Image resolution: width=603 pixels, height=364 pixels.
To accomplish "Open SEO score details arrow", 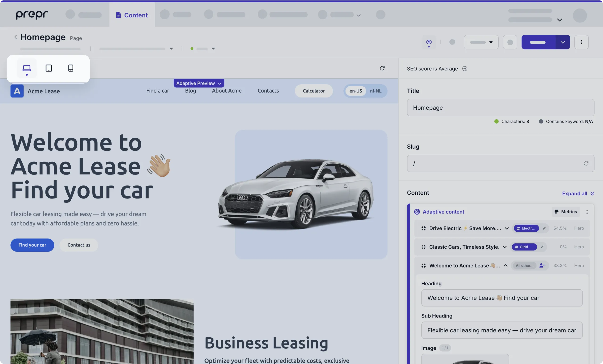I will point(465,69).
